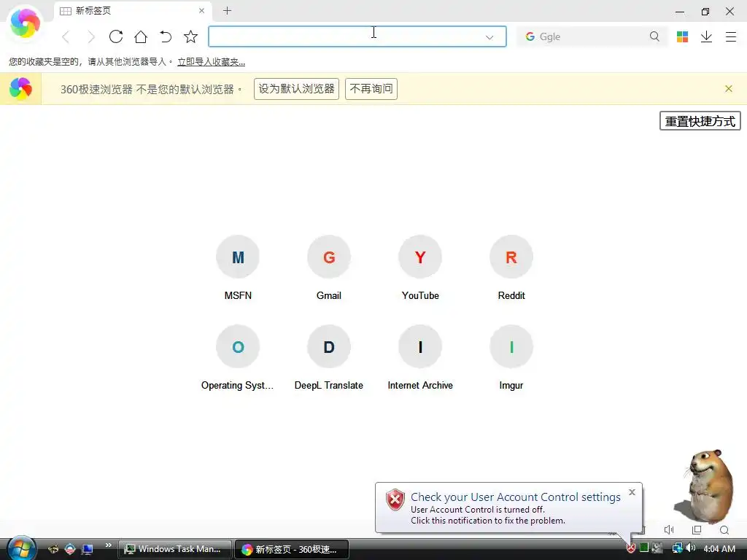Click the search magnifier icon

coord(654,36)
